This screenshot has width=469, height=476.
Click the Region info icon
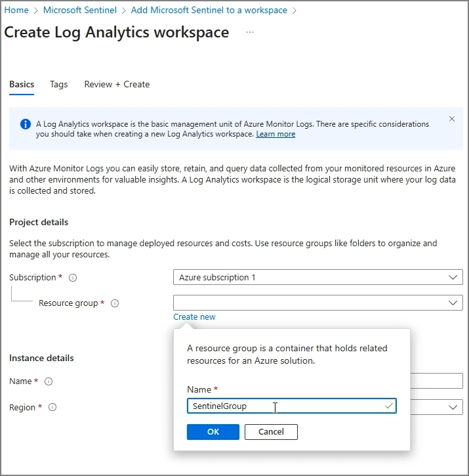[x=52, y=407]
